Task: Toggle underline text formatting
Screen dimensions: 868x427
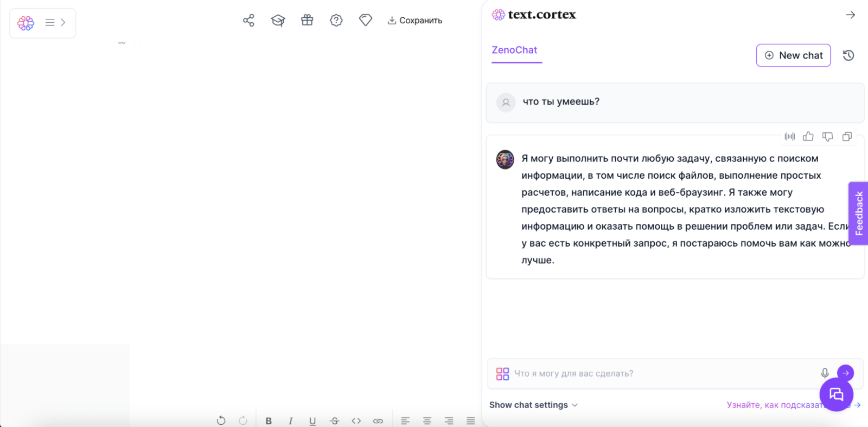Action: click(x=312, y=421)
